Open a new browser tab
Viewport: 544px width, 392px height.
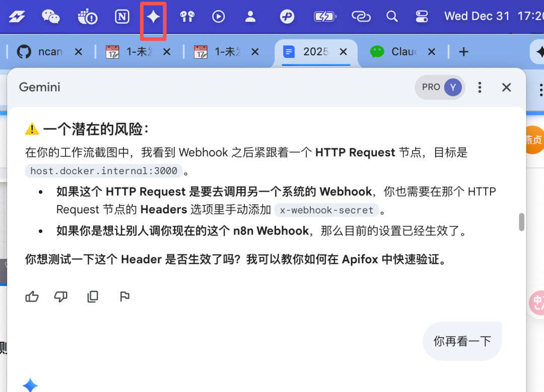point(463,52)
